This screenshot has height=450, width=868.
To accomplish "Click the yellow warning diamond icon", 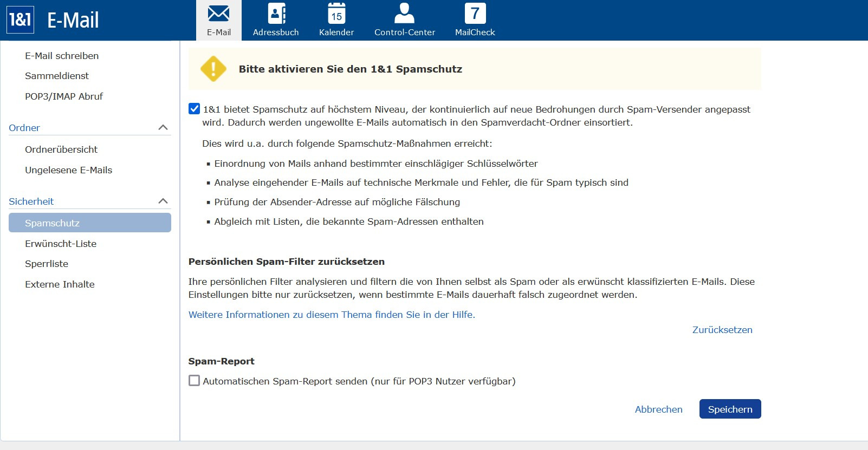I will pyautogui.click(x=213, y=69).
